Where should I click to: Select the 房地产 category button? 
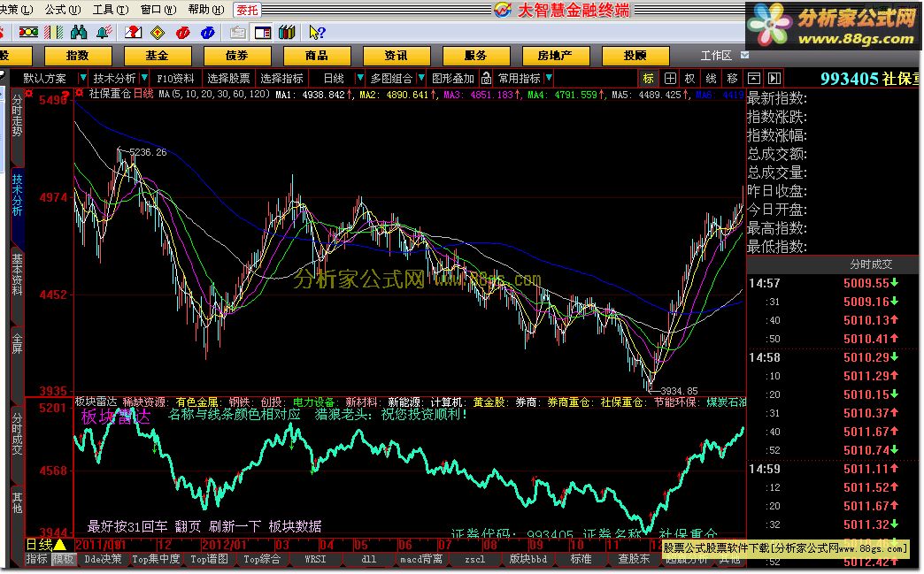[x=555, y=56]
